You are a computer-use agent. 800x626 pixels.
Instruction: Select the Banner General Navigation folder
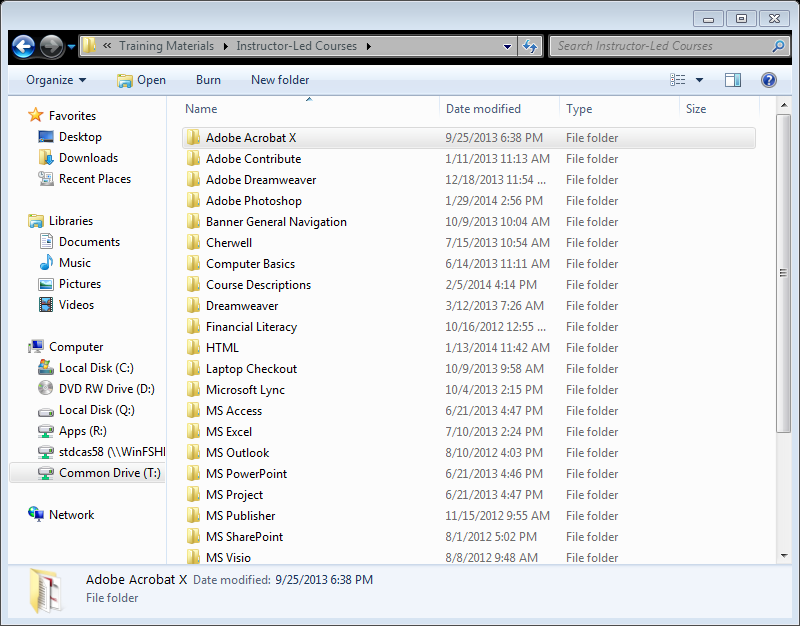(x=276, y=222)
